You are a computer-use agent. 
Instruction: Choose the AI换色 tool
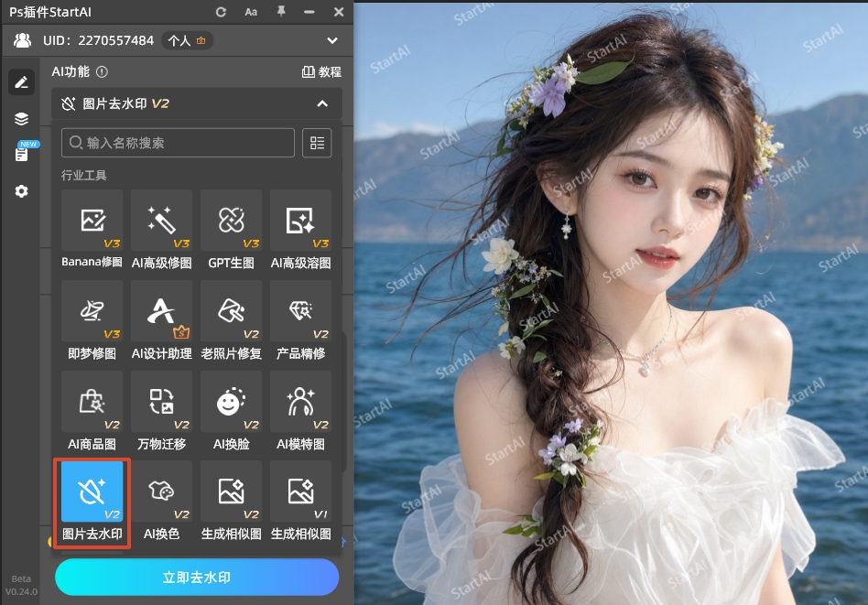[161, 492]
